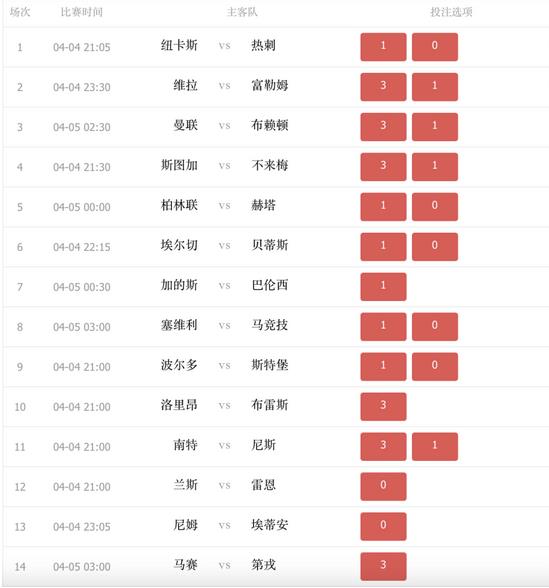Click team name 曼联 in row 3

pos(185,125)
